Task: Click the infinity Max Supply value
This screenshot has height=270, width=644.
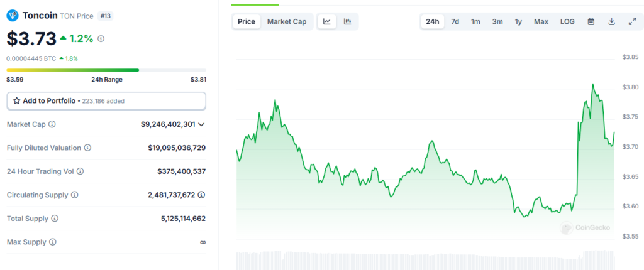Action: [203, 242]
